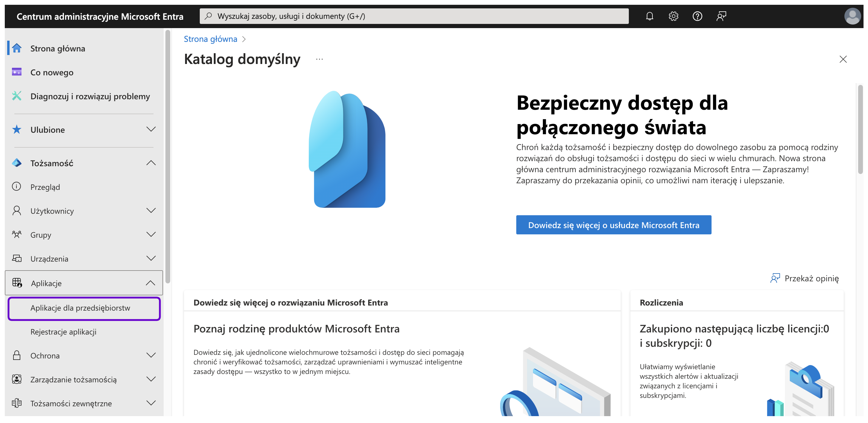Select Aplikacje dla przedsiębiorstw
Image resolution: width=868 pixels, height=423 pixels.
pyautogui.click(x=84, y=308)
